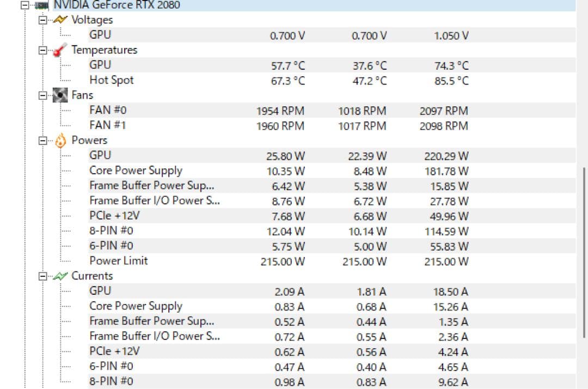Click the 114.59 W 8-PIN value

[x=446, y=232]
